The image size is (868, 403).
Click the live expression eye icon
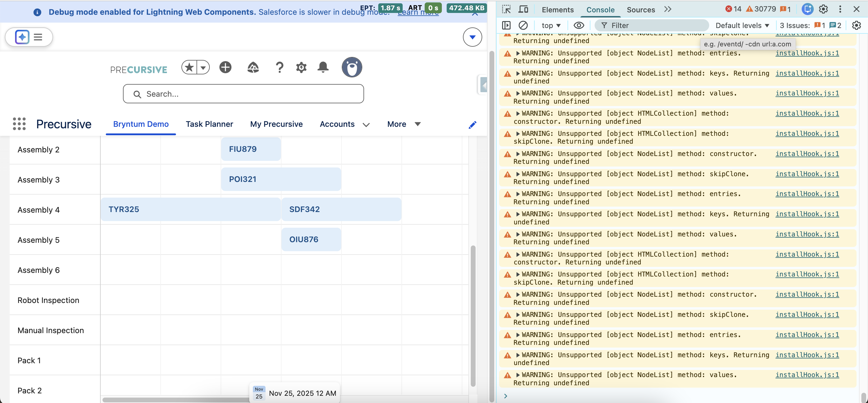tap(579, 25)
